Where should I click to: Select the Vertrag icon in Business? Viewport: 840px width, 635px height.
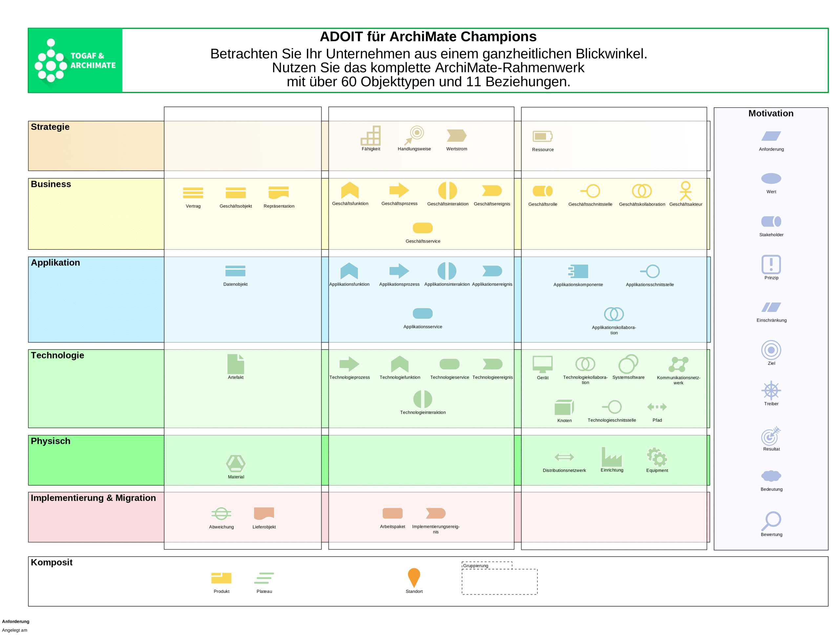193,193
